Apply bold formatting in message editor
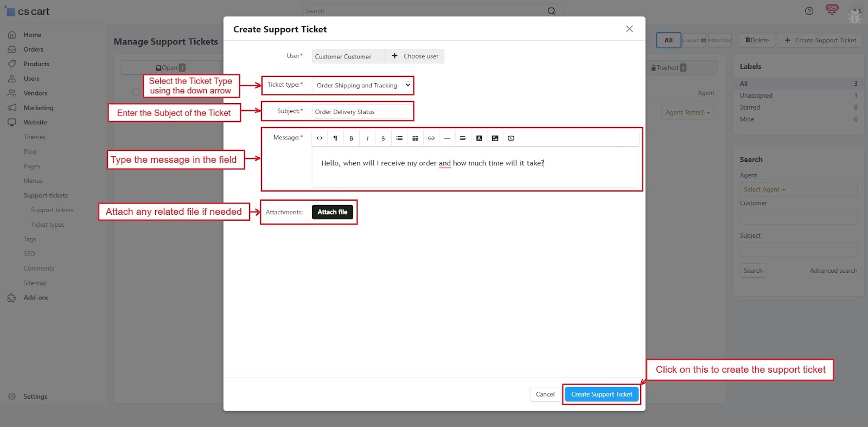Image resolution: width=868 pixels, height=427 pixels. [352, 138]
